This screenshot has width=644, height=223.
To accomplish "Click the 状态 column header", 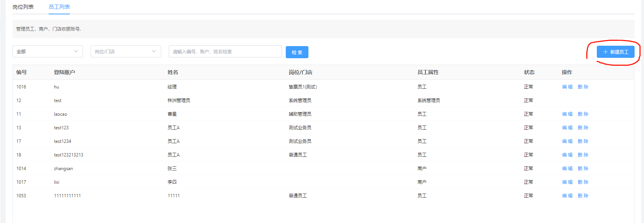I will 529,72.
